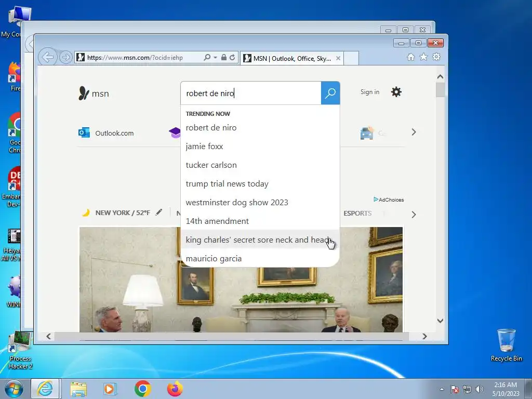The width and height of the screenshot is (532, 399).
Task: Launch Windows Media Player from taskbar
Action: point(110,389)
